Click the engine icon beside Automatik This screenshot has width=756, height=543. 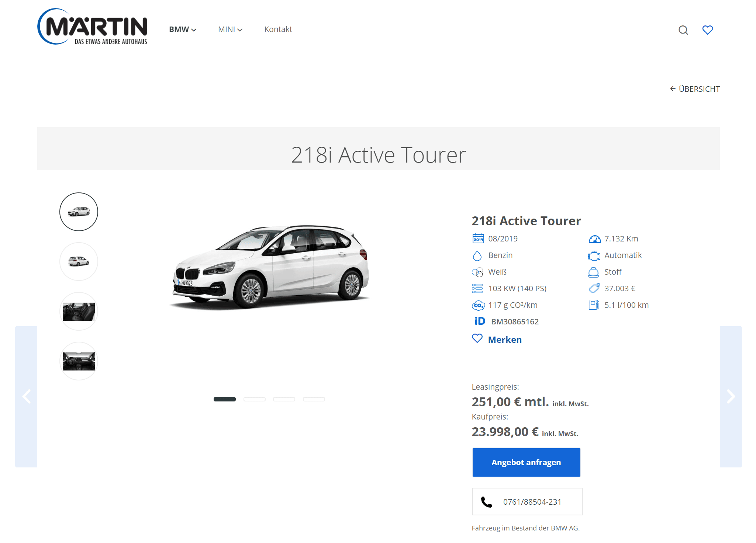tap(594, 255)
